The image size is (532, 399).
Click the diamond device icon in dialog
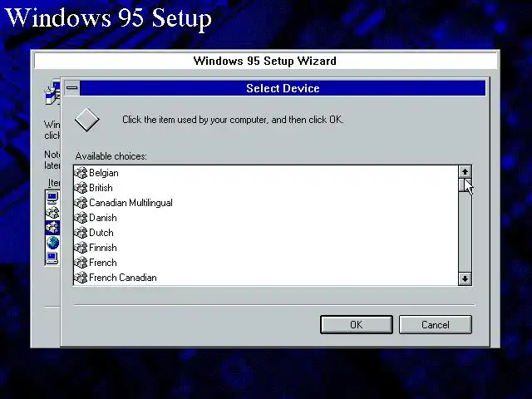click(86, 120)
